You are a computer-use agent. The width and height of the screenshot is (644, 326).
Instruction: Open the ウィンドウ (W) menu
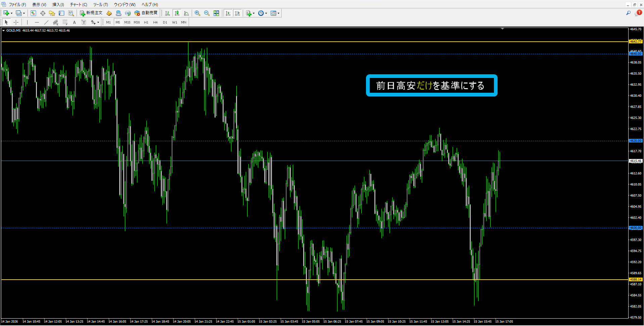pyautogui.click(x=125, y=4)
